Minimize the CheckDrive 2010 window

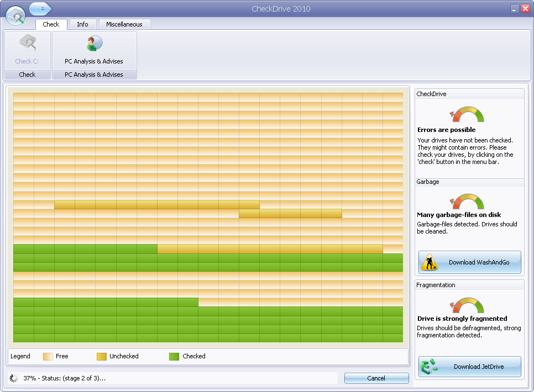click(x=514, y=9)
